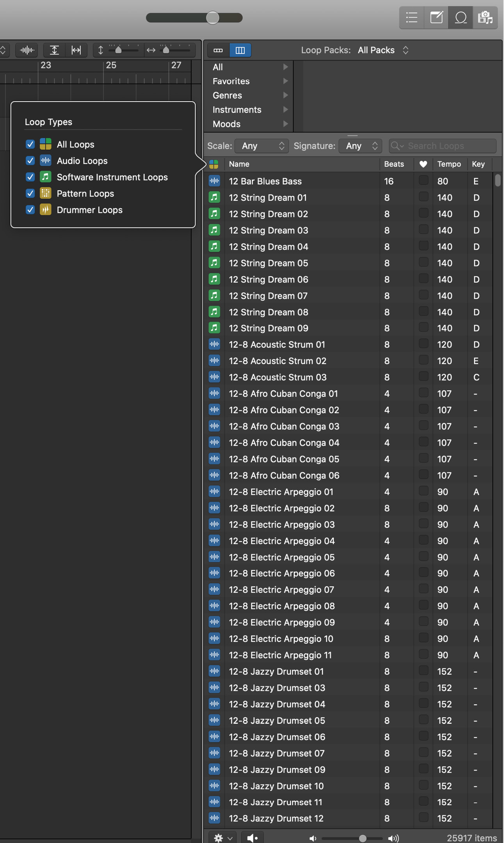Screen dimensions: 504x843
Task: Open the media Browsers icon
Action: click(485, 18)
